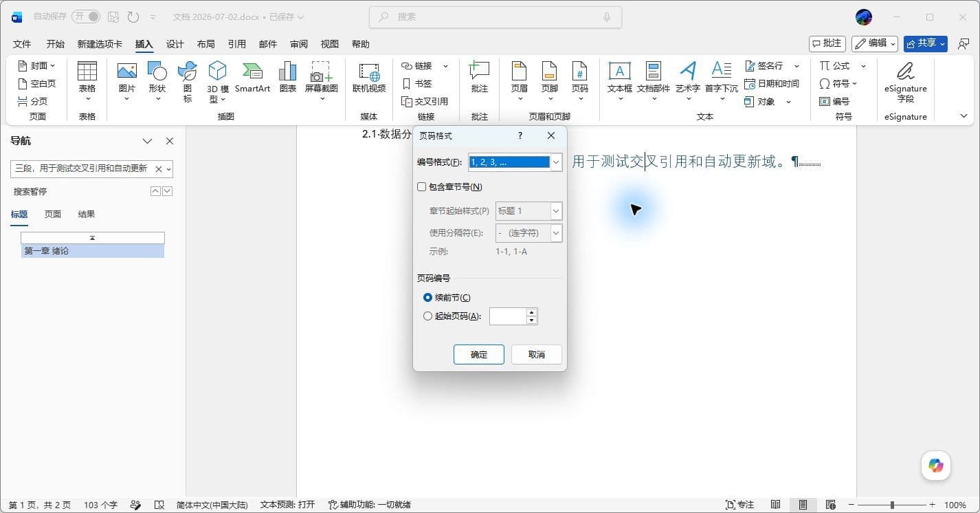Click the Icons (图标) button
980x513 pixels.
tap(188, 81)
